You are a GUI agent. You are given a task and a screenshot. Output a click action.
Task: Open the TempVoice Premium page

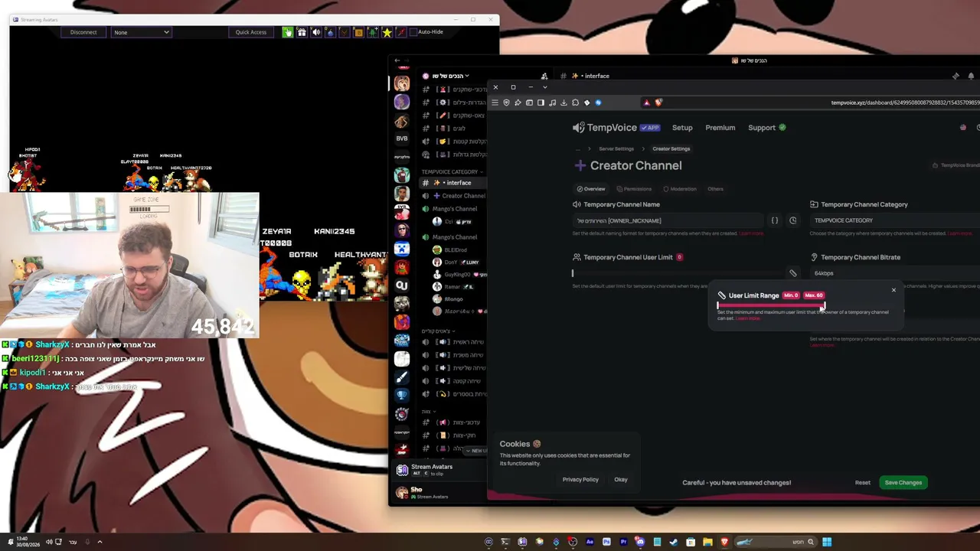[720, 128]
